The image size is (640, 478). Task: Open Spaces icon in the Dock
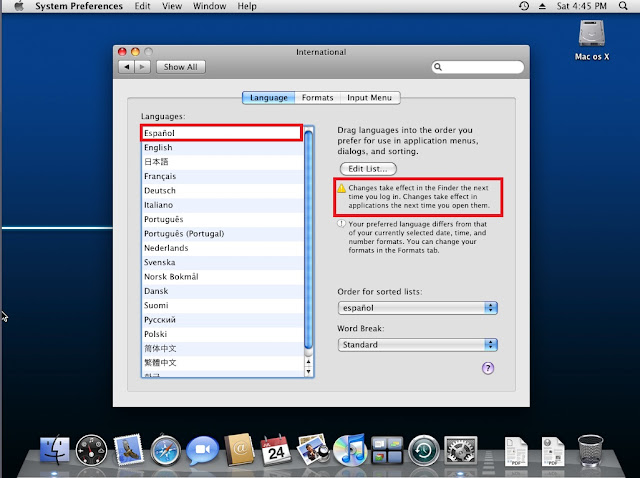pyautogui.click(x=387, y=450)
